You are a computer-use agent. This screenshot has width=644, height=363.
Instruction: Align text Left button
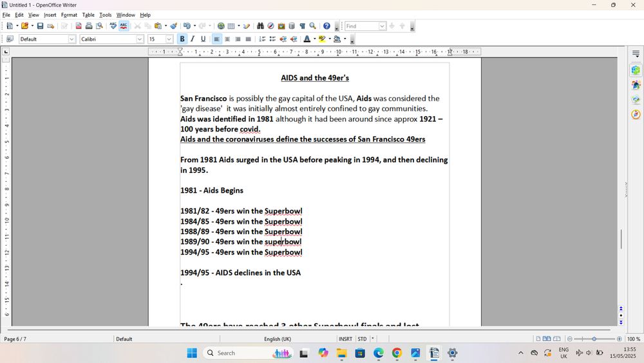(216, 39)
